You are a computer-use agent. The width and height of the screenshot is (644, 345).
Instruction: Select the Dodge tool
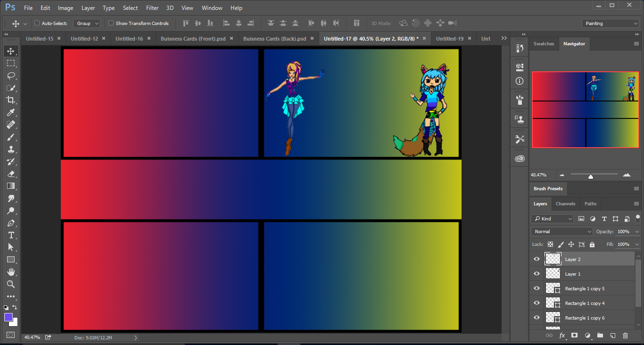(x=11, y=210)
